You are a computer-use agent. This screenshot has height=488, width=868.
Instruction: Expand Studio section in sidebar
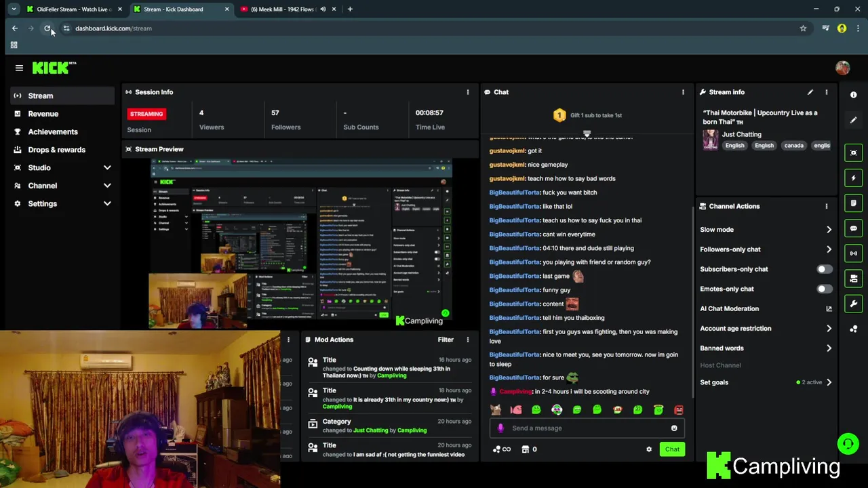[x=107, y=167]
